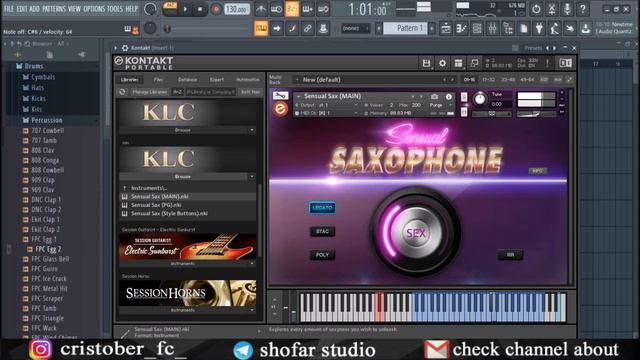Toggle typing keyboard to piano icon
The image size is (640, 360).
click(x=261, y=29)
